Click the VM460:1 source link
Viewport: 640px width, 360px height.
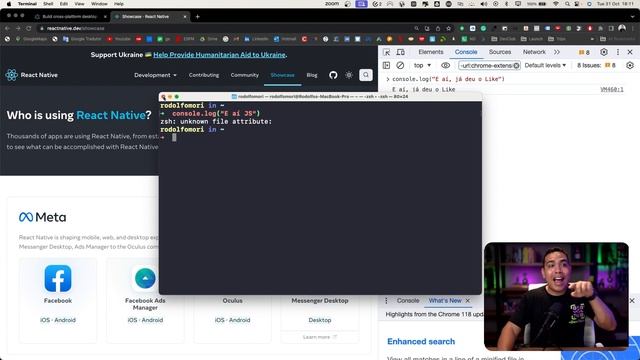[611, 89]
